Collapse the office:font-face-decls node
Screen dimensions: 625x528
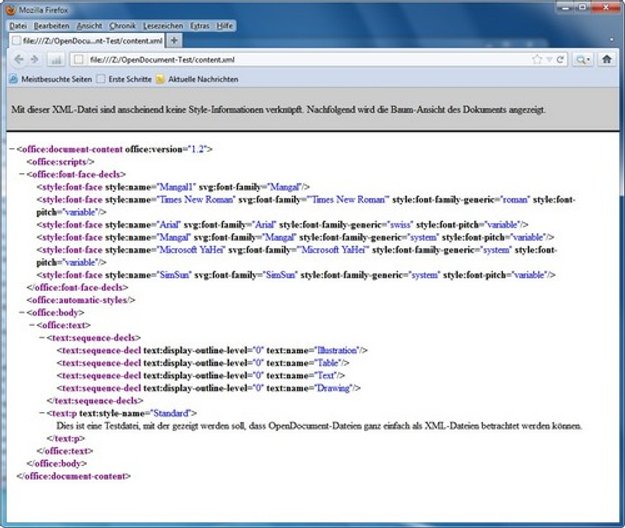click(22, 174)
